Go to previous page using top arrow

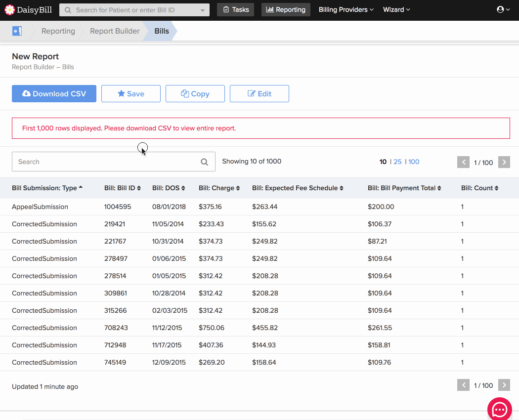(463, 162)
